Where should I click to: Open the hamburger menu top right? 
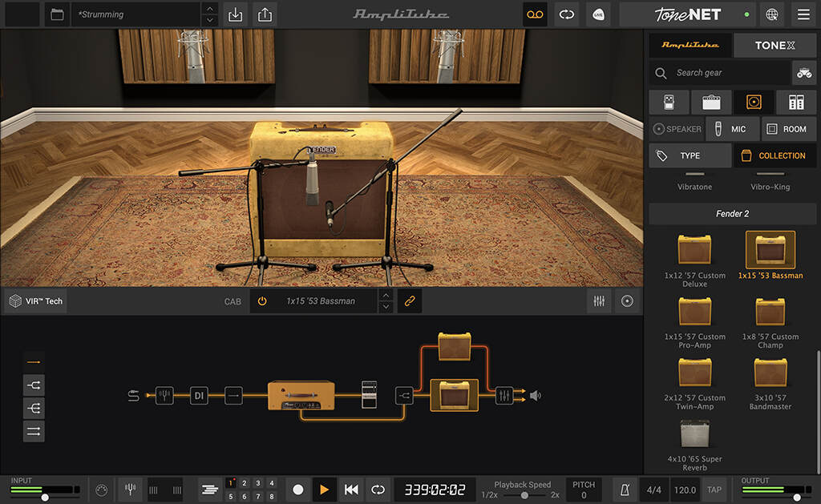[803, 14]
